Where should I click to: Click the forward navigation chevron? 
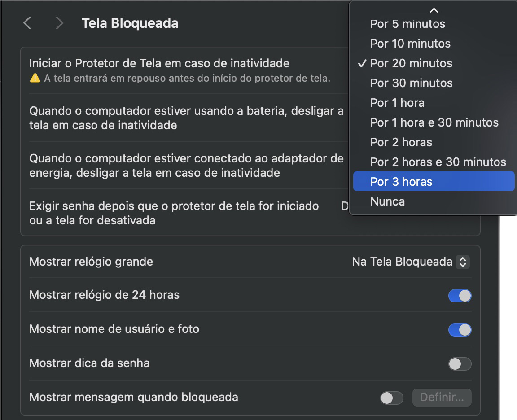(59, 23)
